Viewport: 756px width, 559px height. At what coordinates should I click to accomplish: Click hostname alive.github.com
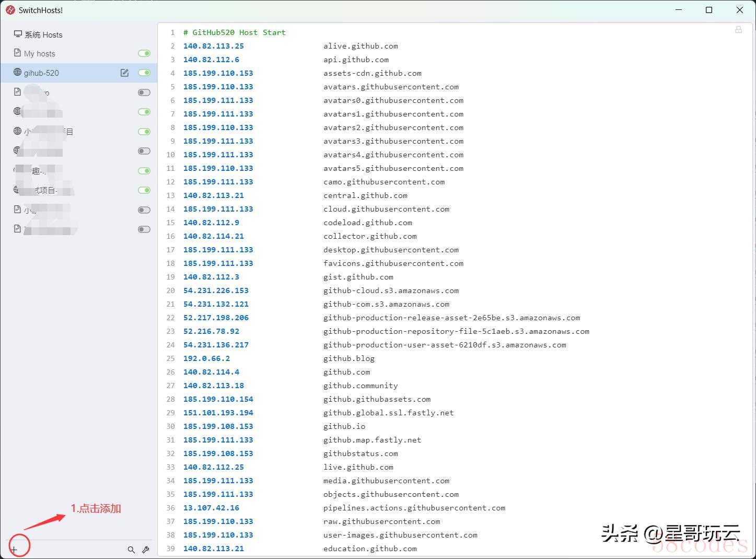360,46
